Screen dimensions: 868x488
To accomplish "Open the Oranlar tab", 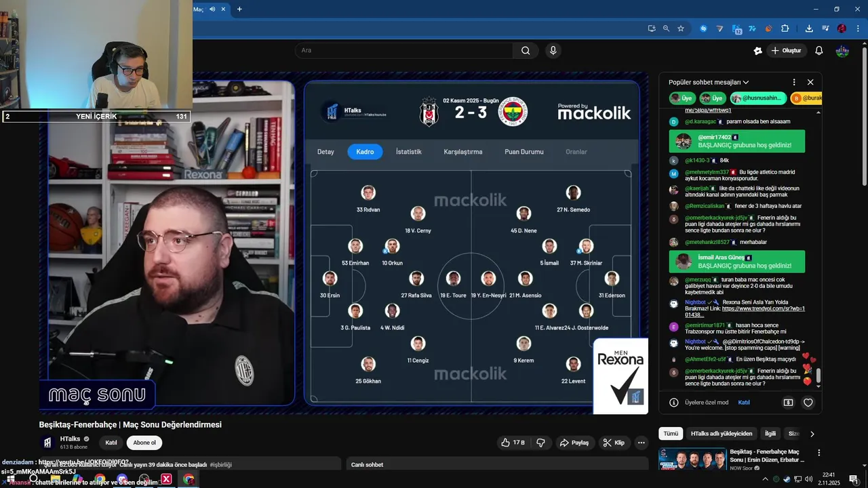I will click(576, 152).
